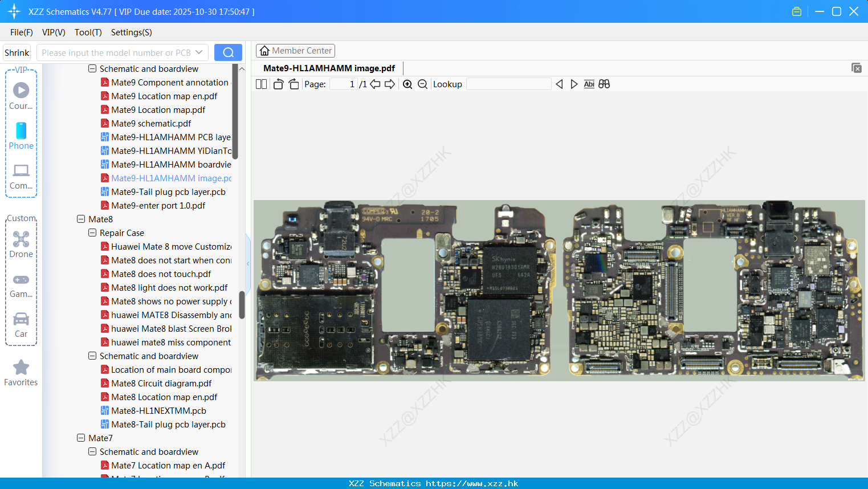Open the VIP menu
868x489 pixels.
click(54, 32)
